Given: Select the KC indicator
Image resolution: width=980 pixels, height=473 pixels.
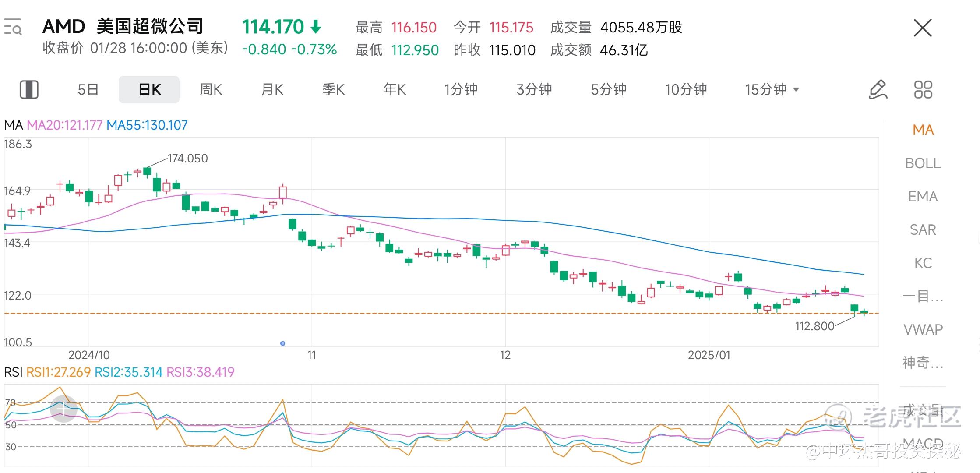Looking at the screenshot, I should (x=923, y=263).
